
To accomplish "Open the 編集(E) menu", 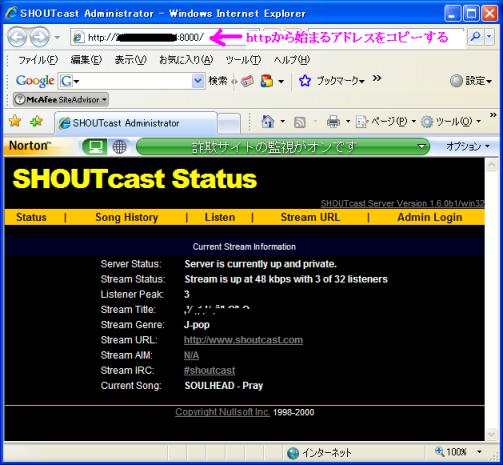I will pos(86,60).
